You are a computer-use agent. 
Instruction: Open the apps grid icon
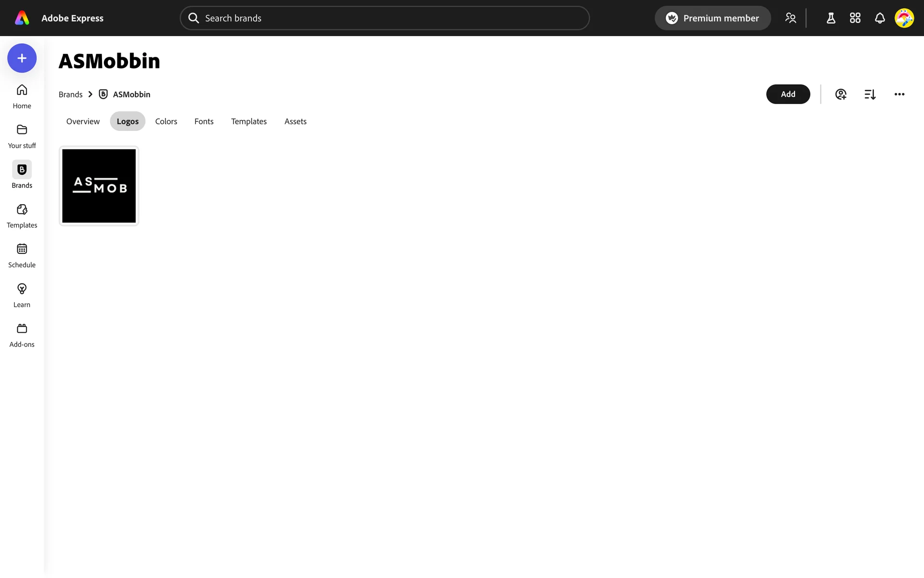(855, 18)
